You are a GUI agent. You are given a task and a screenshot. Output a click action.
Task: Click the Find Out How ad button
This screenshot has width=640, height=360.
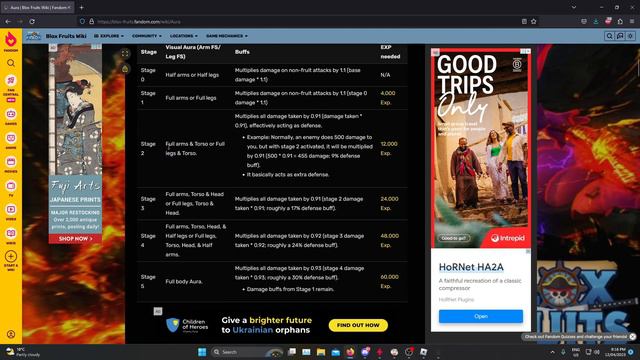click(358, 325)
